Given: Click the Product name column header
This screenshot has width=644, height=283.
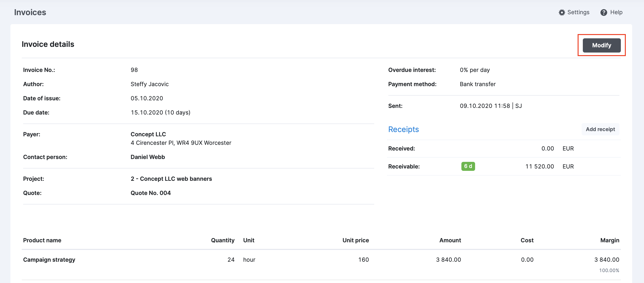Looking at the screenshot, I should (42, 240).
